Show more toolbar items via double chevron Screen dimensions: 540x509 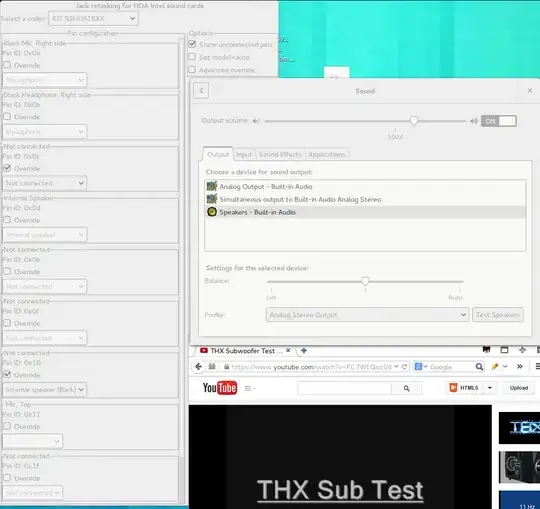point(520,366)
